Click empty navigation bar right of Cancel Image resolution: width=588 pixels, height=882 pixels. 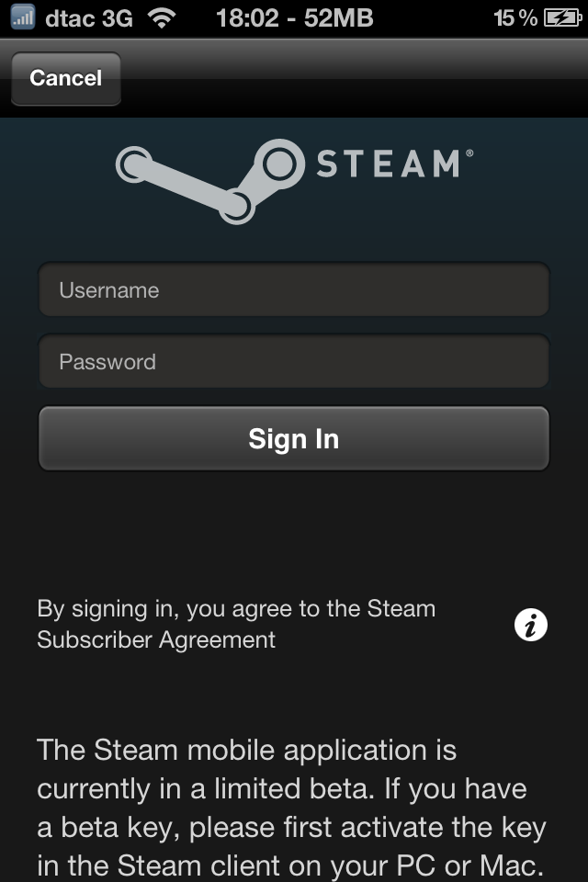(355, 78)
